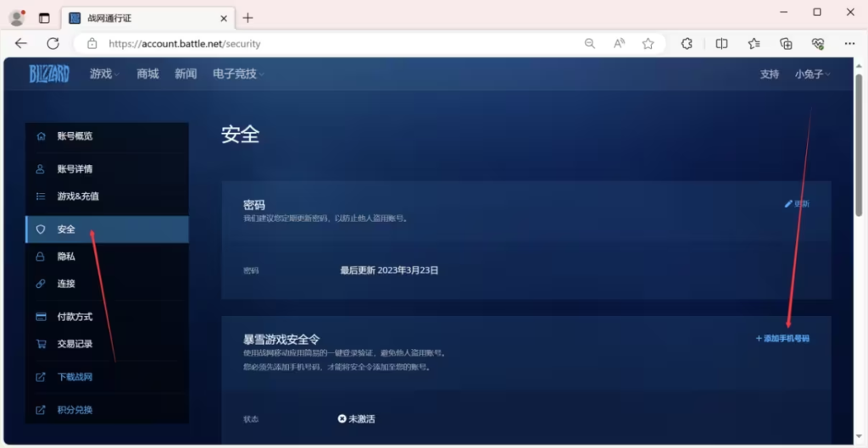Click 添加手机号码 link
This screenshot has height=448, width=868.
point(782,339)
